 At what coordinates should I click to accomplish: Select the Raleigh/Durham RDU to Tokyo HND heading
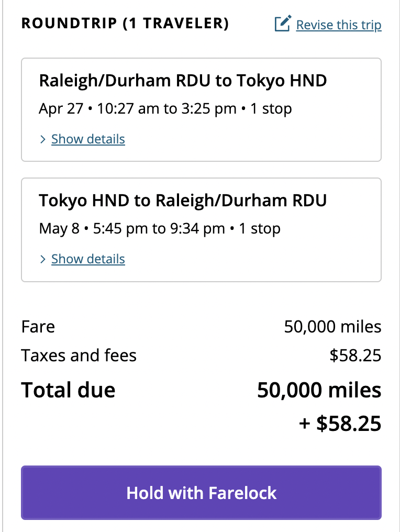[183, 81]
